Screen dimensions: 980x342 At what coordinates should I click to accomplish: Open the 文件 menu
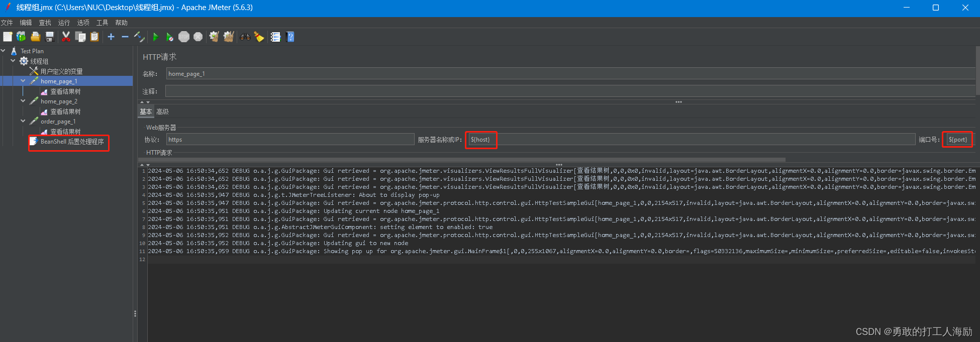[7, 23]
